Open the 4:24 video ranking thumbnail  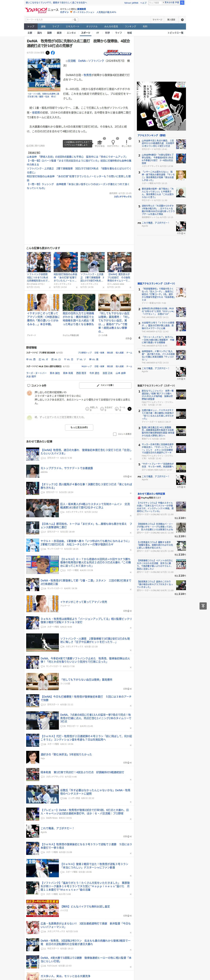tap(181, 414)
